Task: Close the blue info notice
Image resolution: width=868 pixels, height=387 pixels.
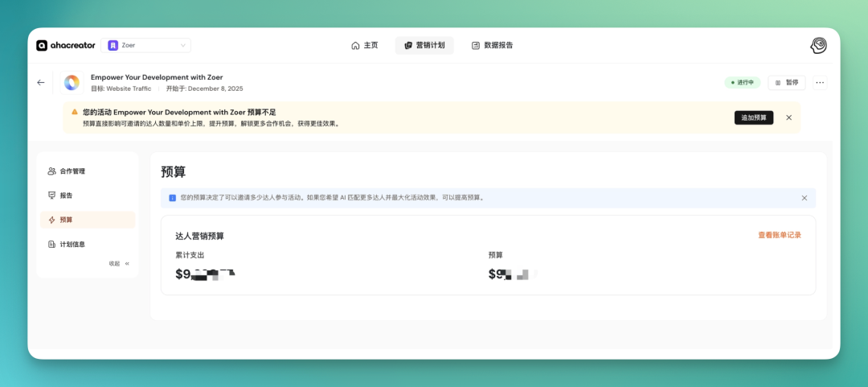Action: tap(805, 198)
